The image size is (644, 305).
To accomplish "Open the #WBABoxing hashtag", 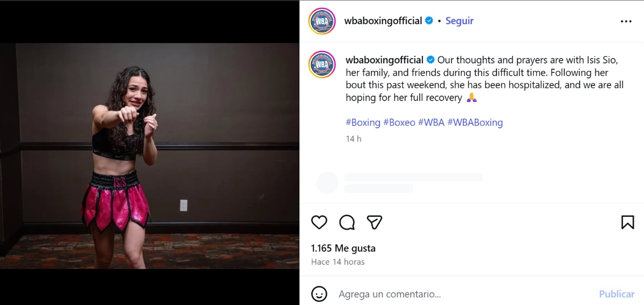I will [475, 122].
